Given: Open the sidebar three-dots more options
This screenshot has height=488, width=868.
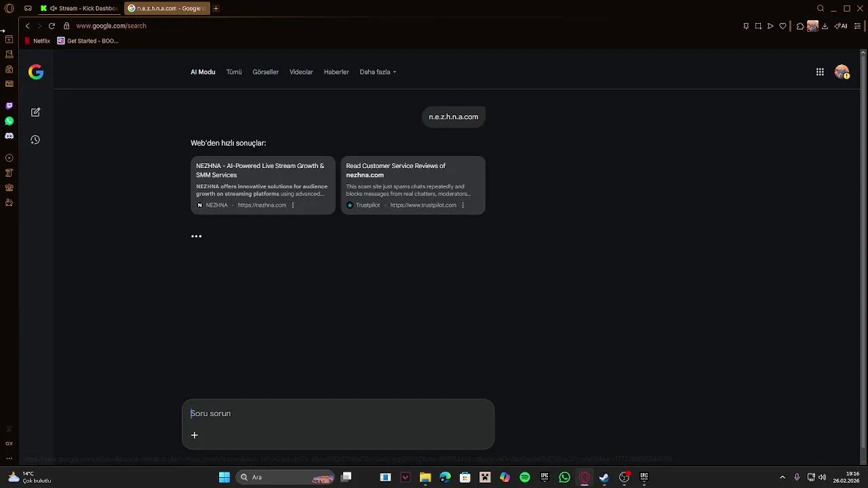Looking at the screenshot, I should (9, 458).
